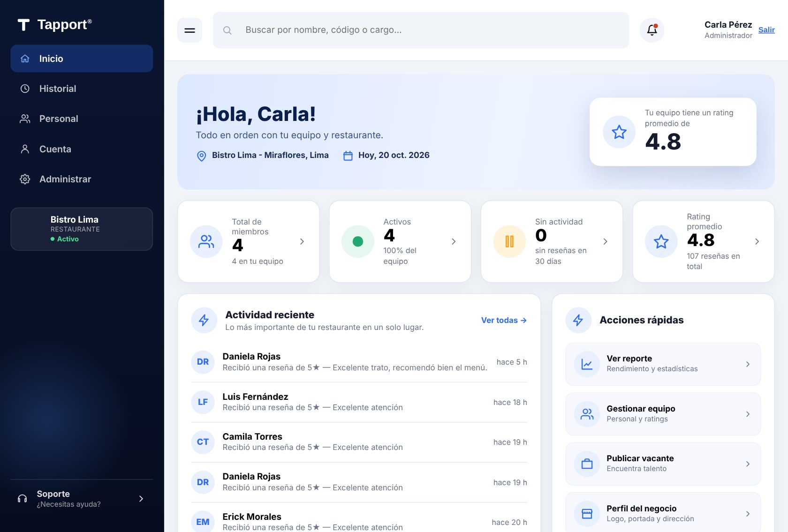Click the DR avatar of Daniela Rojas hace 5 h
This screenshot has width=788, height=532.
tap(203, 362)
